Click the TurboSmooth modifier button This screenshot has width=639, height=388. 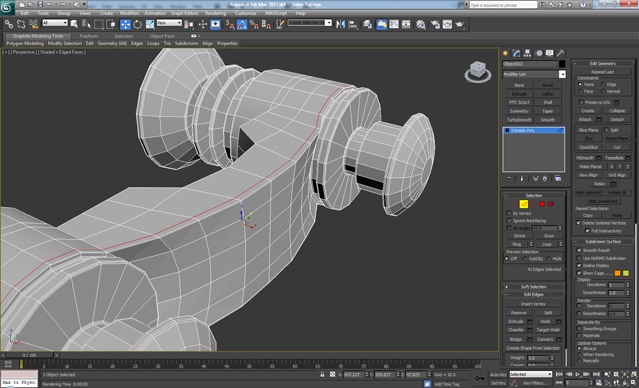click(x=519, y=120)
